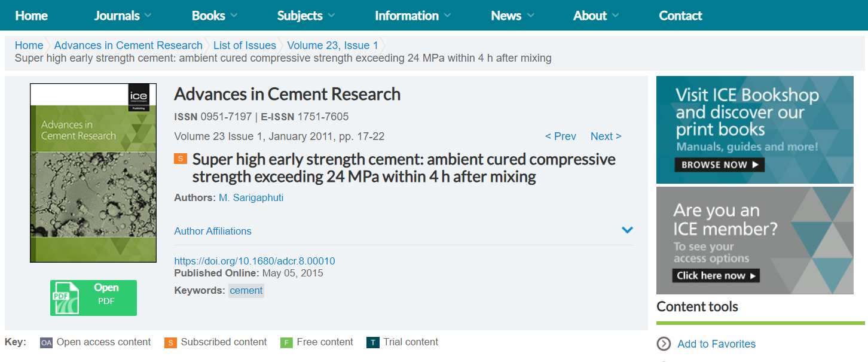The width and height of the screenshot is (868, 362).
Task: Click the journal cover thumbnail
Action: (93, 173)
